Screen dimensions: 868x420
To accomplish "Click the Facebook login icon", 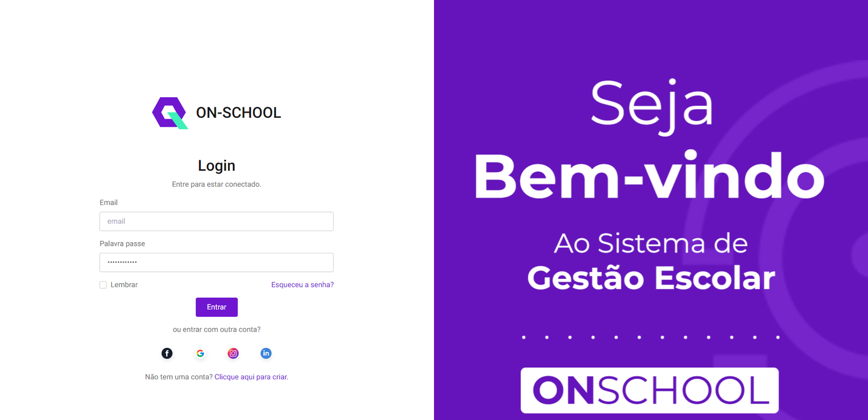I will tap(167, 353).
